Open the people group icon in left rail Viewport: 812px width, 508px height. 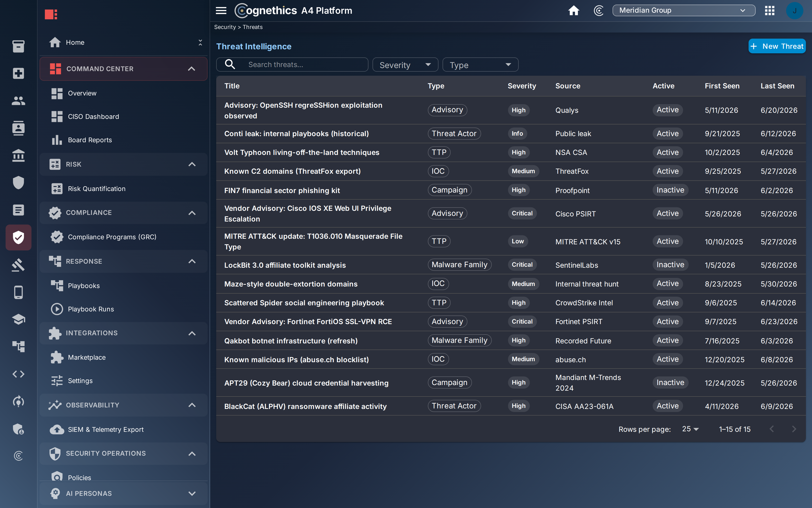coord(19,101)
